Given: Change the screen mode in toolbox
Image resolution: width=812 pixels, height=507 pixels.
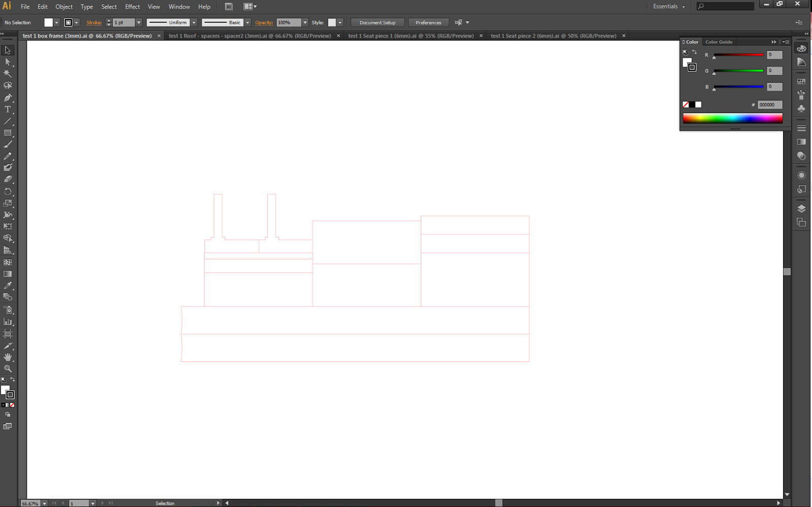Looking at the screenshot, I should pyautogui.click(x=8, y=426).
